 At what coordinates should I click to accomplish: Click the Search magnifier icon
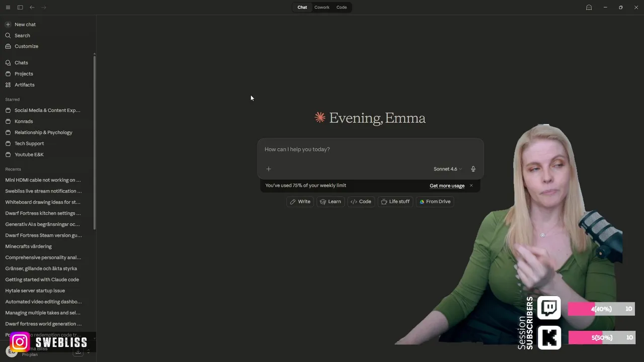coord(8,36)
